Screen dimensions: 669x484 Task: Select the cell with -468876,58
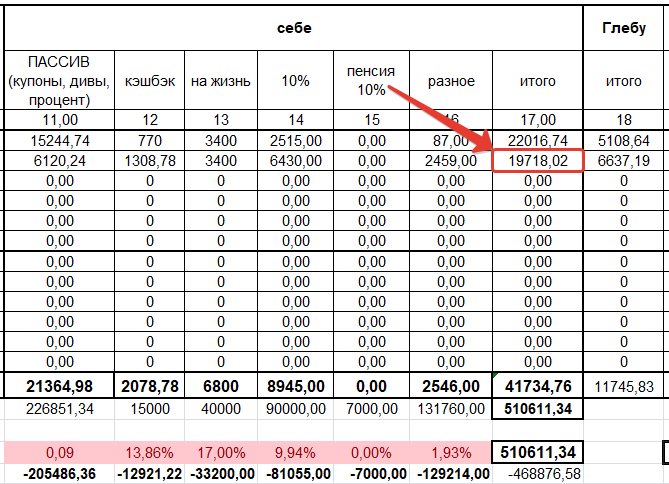[538, 474]
